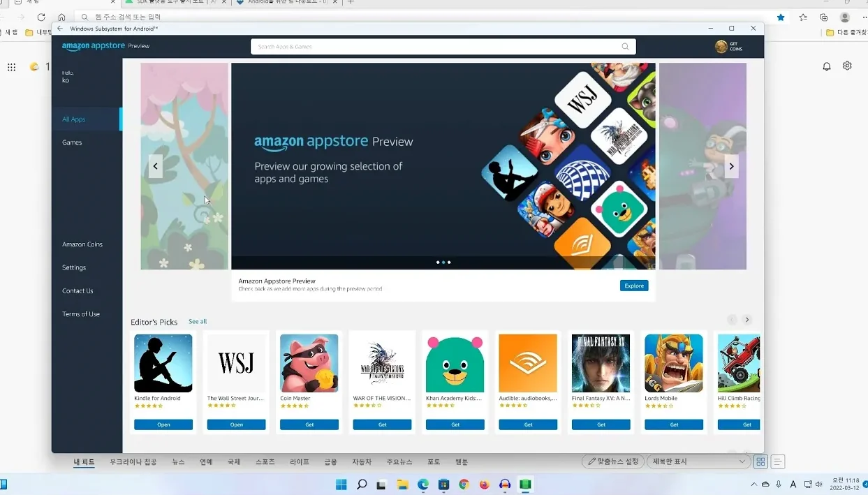Screen dimensions: 868x495
Task: Open Windows Start button on taskbar
Action: [x=341, y=484]
